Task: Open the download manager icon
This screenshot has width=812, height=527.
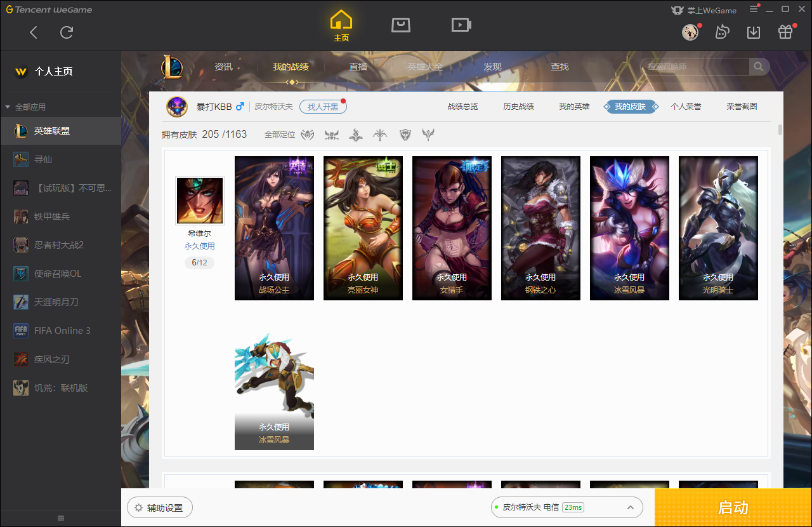Action: (x=754, y=32)
